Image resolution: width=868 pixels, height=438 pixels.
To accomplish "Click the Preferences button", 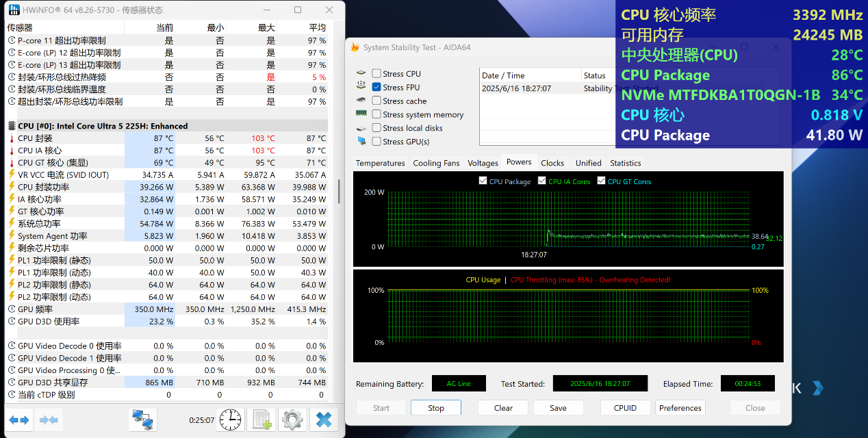I will tap(680, 408).
